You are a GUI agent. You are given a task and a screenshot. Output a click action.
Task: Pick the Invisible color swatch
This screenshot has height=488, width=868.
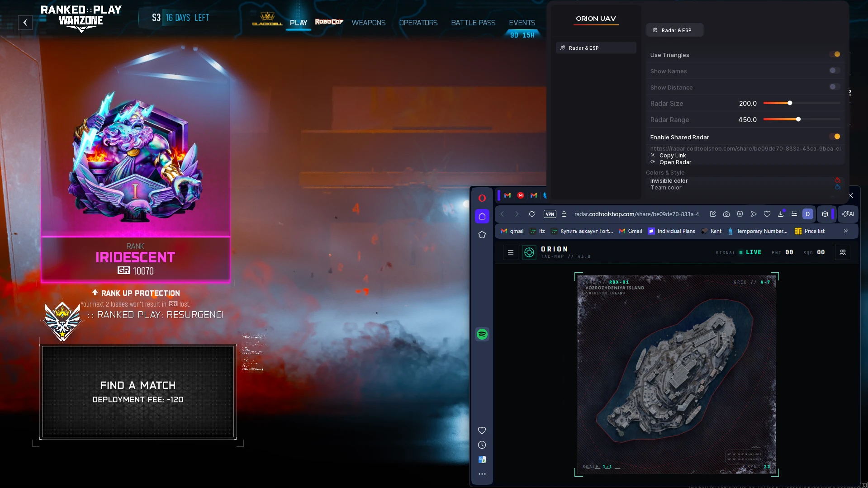tap(838, 180)
